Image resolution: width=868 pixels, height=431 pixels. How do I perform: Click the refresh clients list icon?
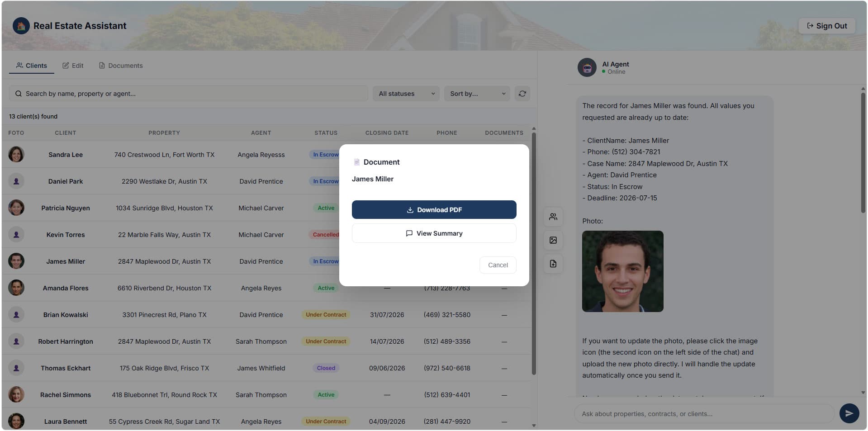click(x=522, y=94)
